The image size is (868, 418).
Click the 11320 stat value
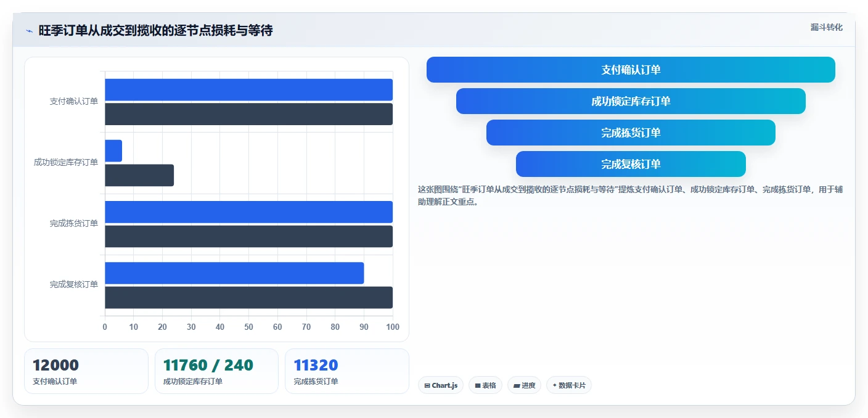pyautogui.click(x=316, y=365)
